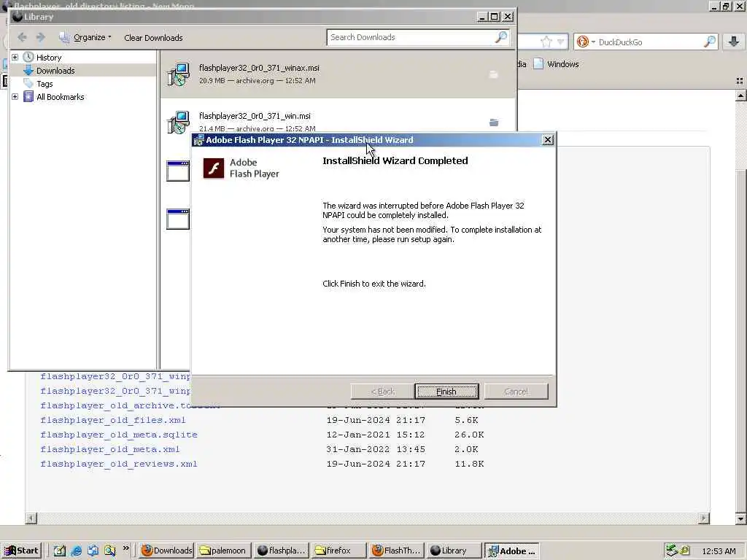
Task: Click horizontal scrollbar right arrow
Action: (x=704, y=518)
